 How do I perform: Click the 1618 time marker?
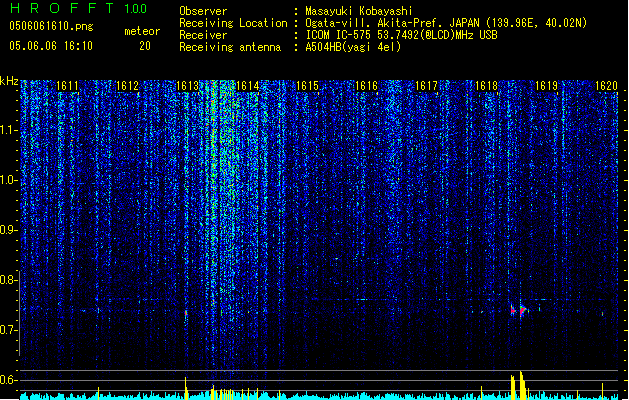point(486,86)
